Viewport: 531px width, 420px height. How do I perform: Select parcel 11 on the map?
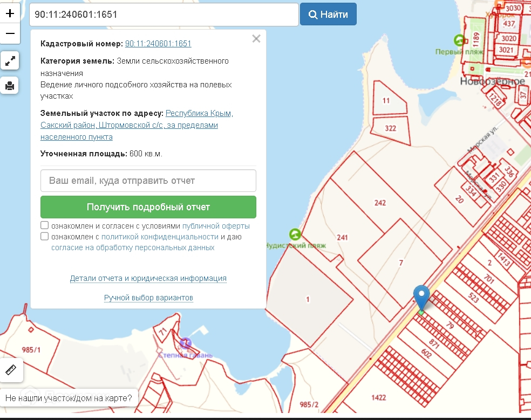pyautogui.click(x=386, y=100)
